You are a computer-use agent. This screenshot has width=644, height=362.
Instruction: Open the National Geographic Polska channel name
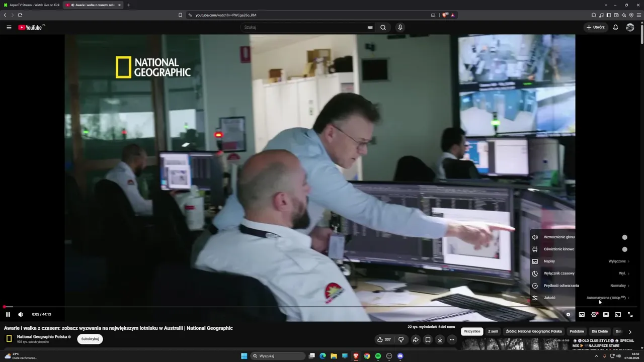42,337
